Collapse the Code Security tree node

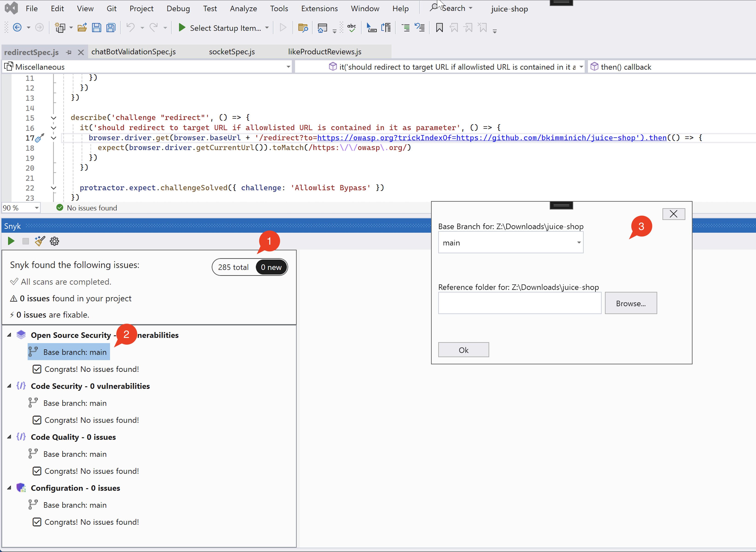tap(9, 386)
